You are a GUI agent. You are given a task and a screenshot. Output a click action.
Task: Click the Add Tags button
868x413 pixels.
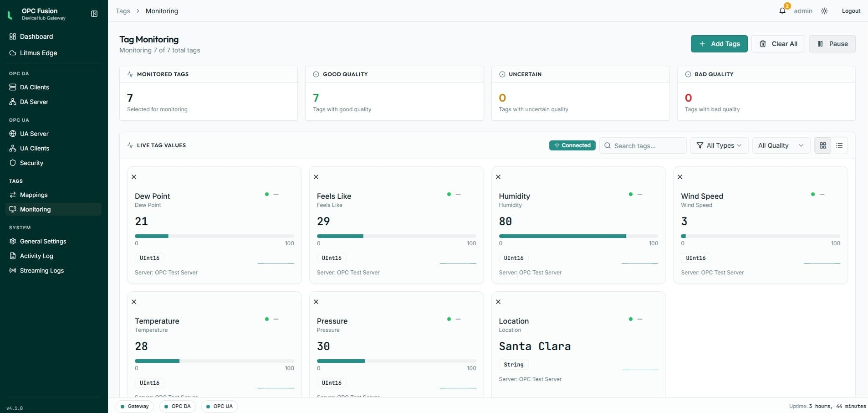click(719, 44)
